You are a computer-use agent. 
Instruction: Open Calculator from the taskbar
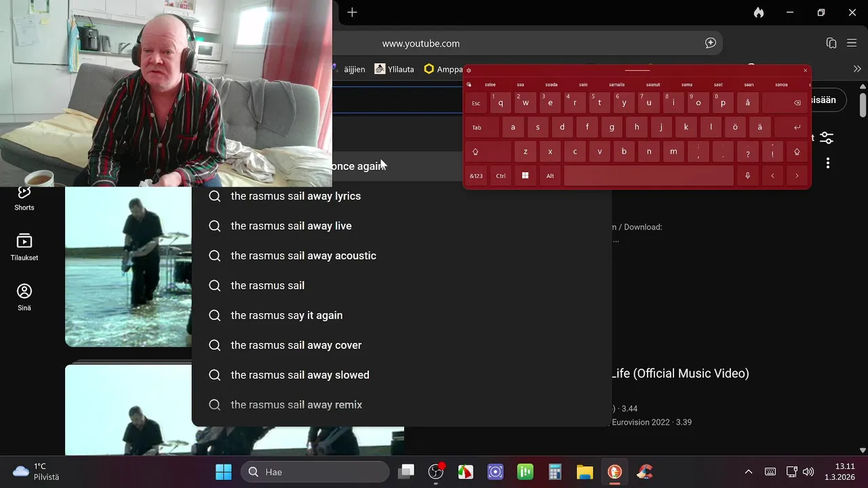[x=555, y=472]
